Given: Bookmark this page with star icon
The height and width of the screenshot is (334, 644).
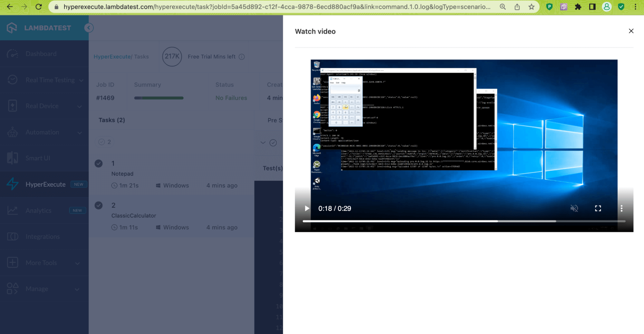Looking at the screenshot, I should pos(532,7).
